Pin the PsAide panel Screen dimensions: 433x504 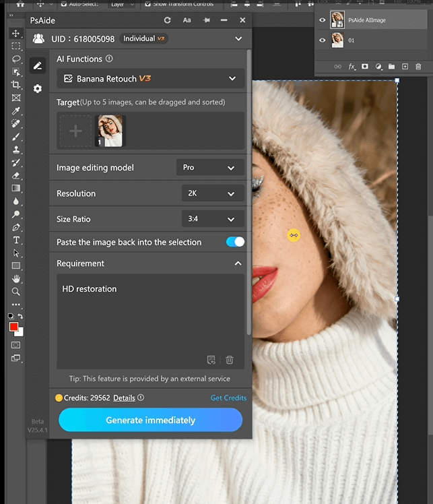[x=207, y=20]
